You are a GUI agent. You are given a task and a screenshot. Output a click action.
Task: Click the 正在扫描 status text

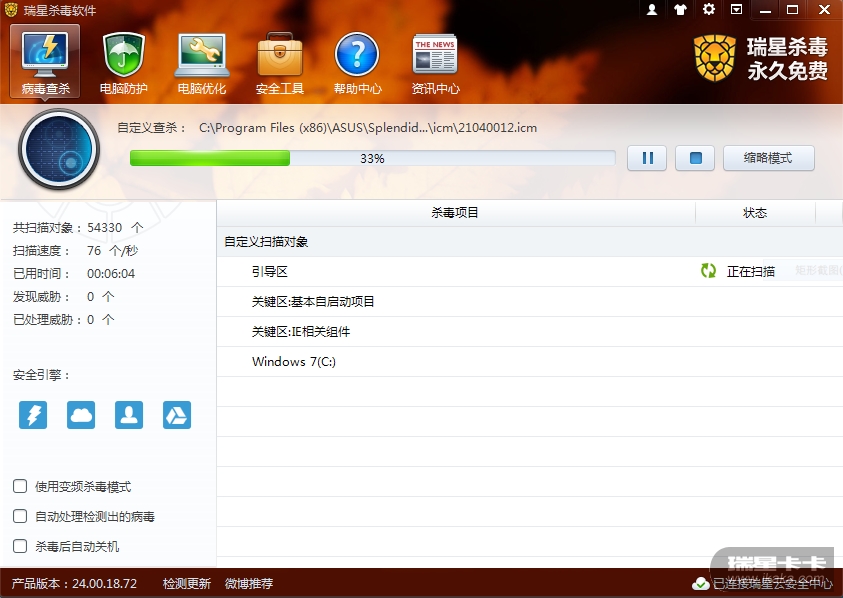coord(751,272)
